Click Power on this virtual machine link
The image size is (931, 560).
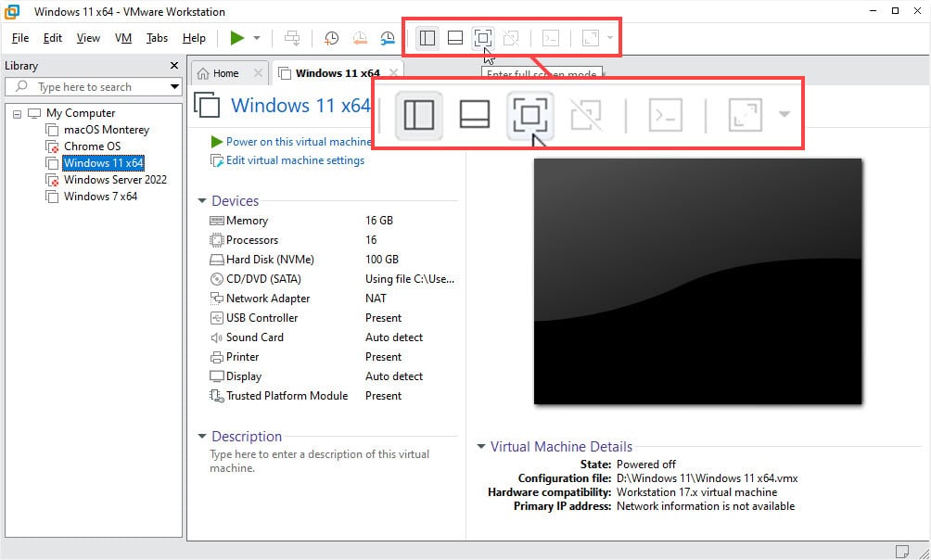pos(299,141)
